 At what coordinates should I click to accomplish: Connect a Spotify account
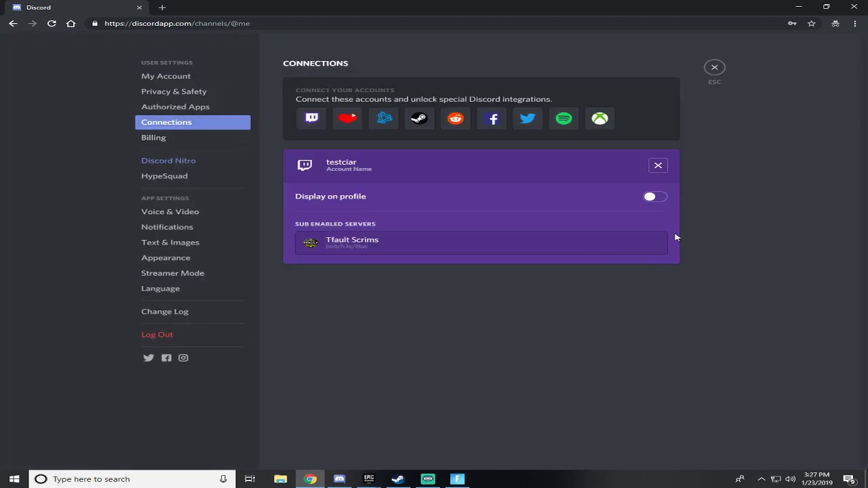tap(564, 118)
